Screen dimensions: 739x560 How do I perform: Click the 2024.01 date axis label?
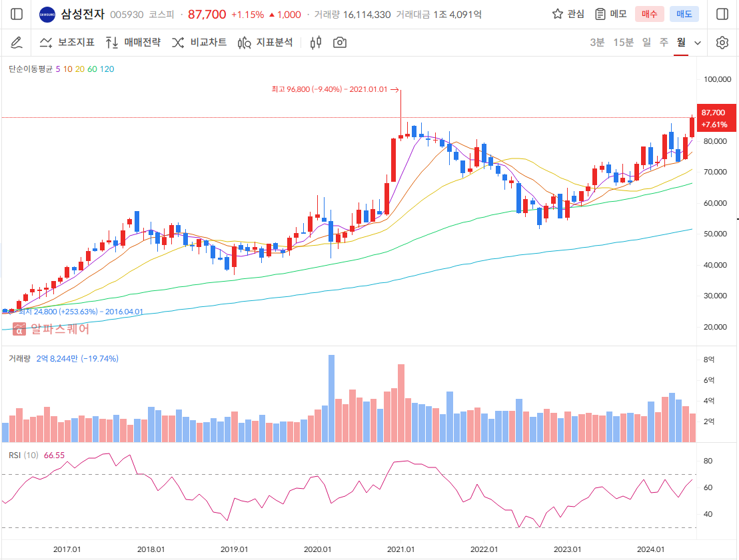(x=650, y=549)
